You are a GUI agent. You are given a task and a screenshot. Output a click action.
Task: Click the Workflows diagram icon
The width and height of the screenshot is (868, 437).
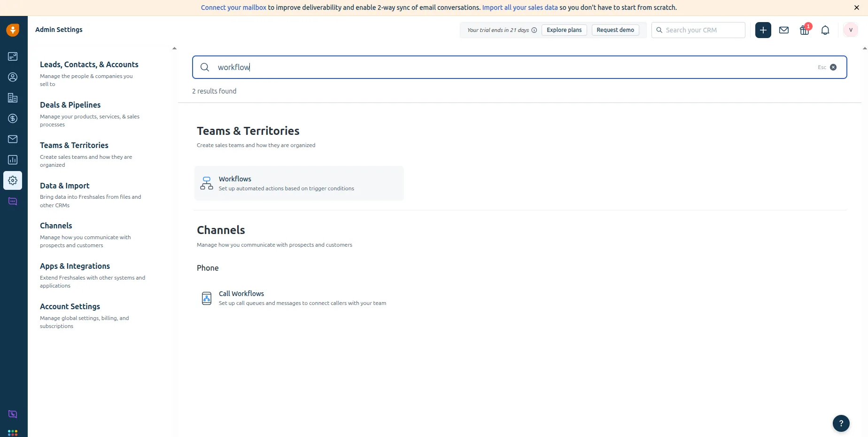click(207, 183)
